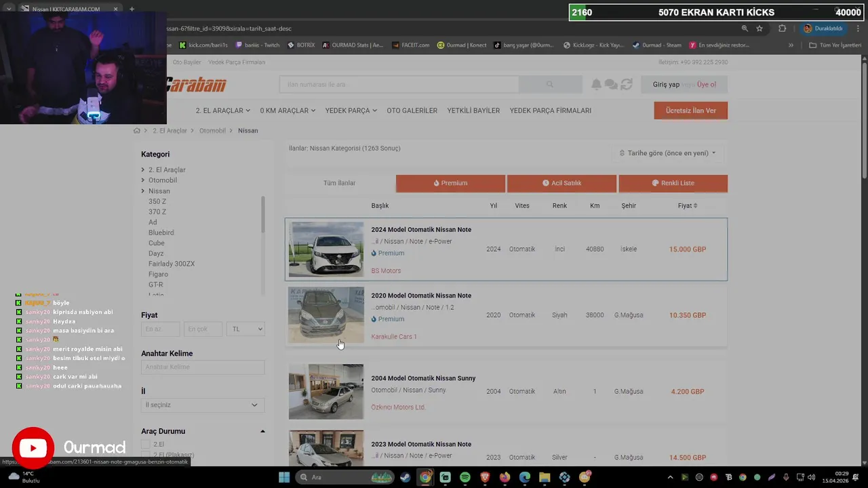The height and width of the screenshot is (488, 868).
Task: Click the İlan numarası ile ara search field
Action: (x=399, y=84)
